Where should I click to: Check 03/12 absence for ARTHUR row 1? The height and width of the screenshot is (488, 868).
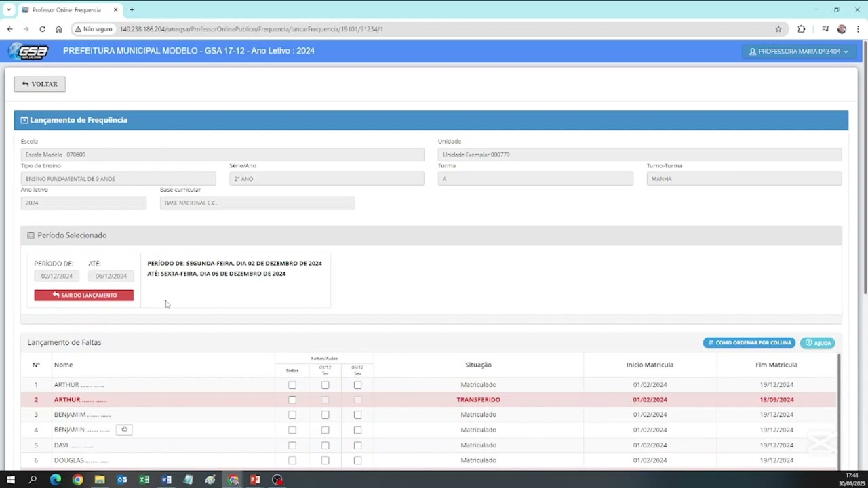tap(325, 385)
